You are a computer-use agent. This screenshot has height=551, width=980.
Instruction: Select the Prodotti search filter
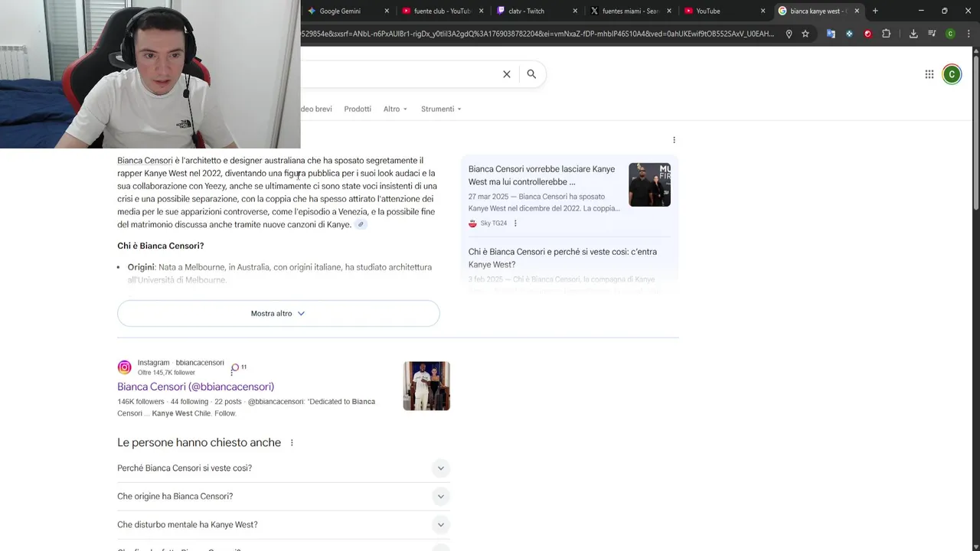coord(358,109)
